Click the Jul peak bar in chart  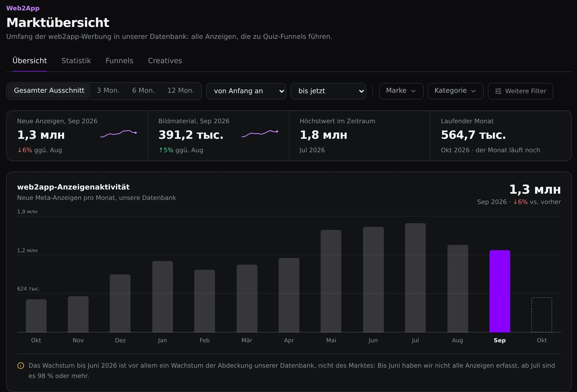tap(415, 278)
